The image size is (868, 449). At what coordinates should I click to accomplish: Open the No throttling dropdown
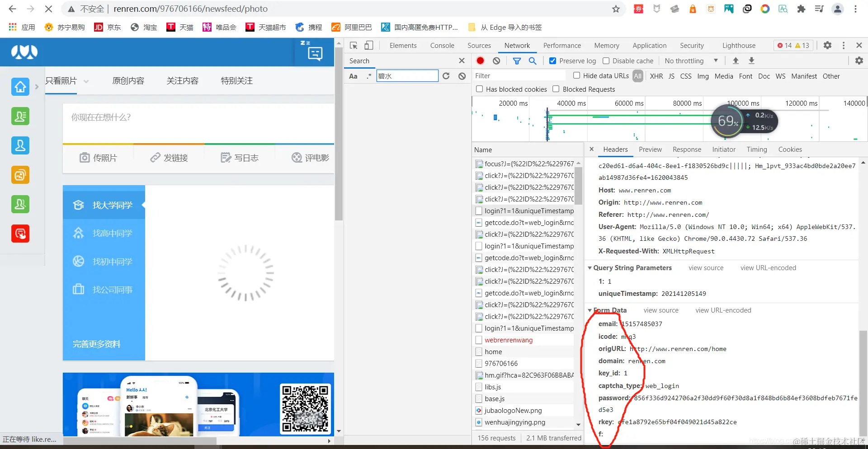pos(691,61)
